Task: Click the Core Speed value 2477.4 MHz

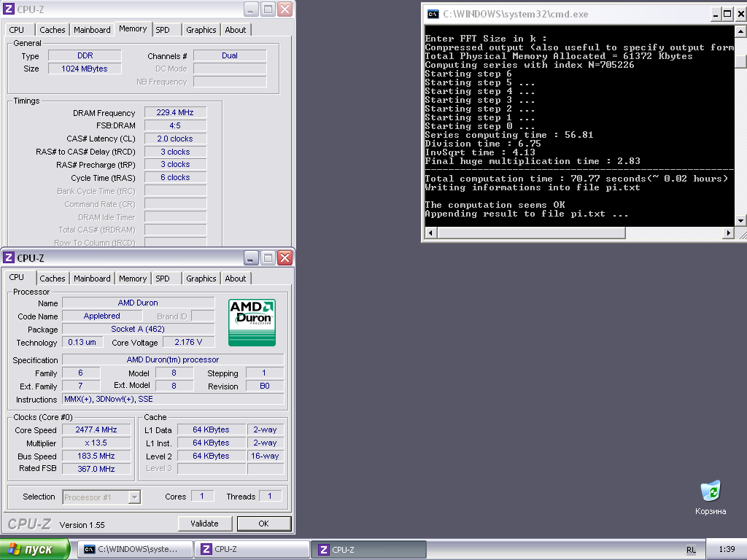Action: click(96, 429)
